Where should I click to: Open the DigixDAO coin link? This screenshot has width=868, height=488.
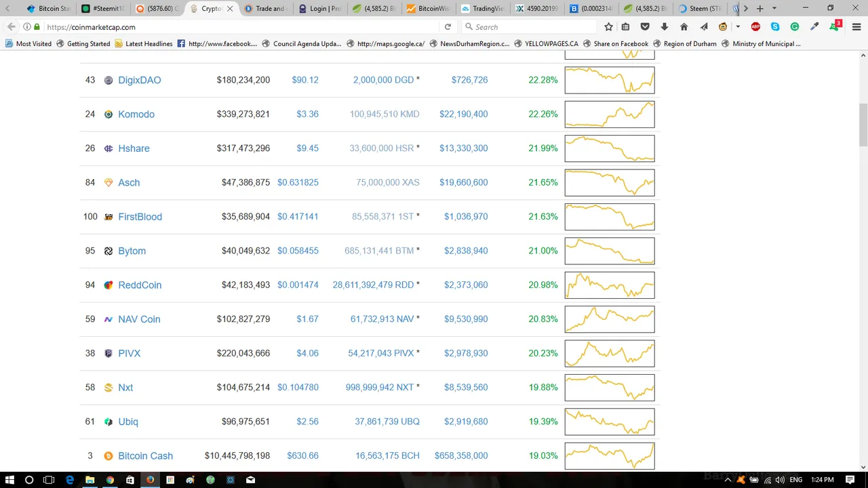coord(140,80)
